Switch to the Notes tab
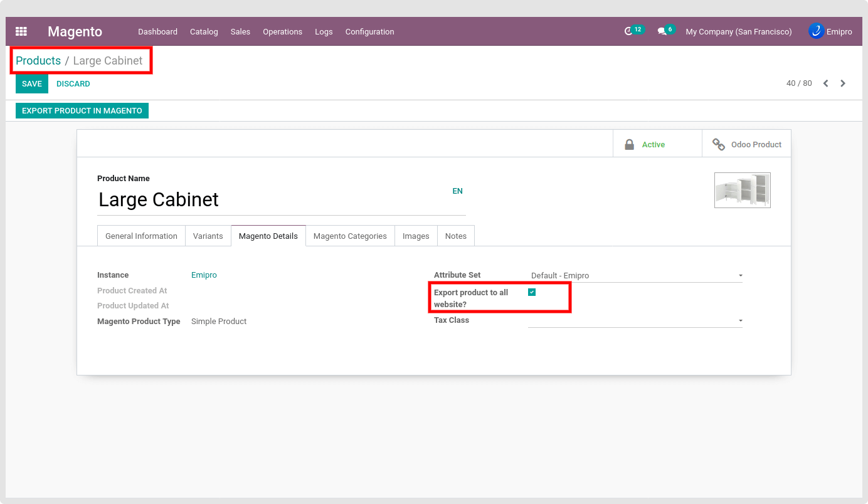This screenshot has width=868, height=504. pos(456,236)
